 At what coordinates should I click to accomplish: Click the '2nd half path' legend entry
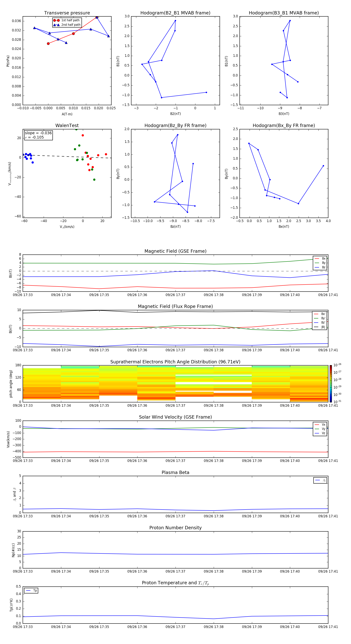click(x=67, y=25)
